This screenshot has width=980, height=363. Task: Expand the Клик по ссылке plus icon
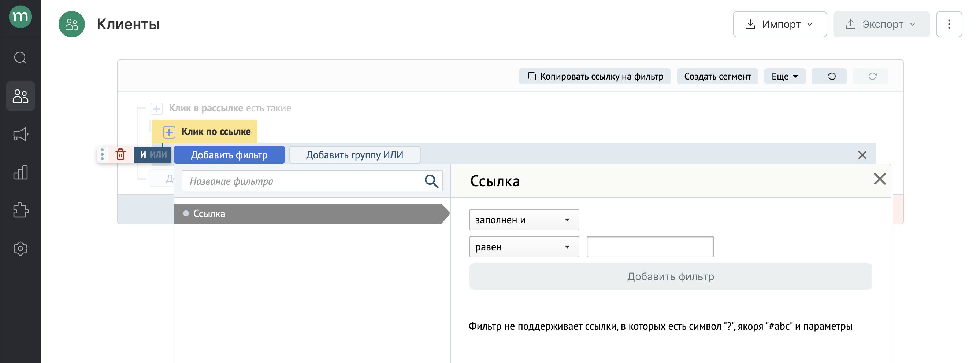tap(169, 132)
